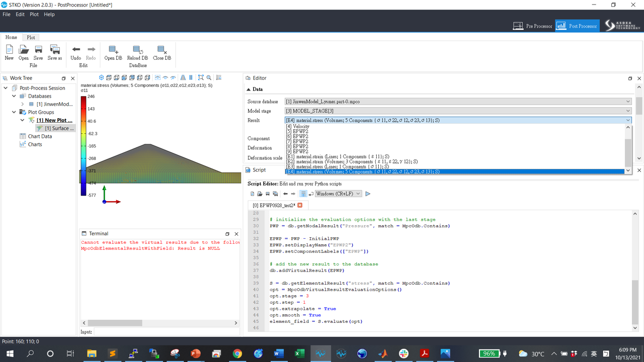Click the Save as ribbon icon
The height and width of the screenshot is (362, 644).
(55, 52)
